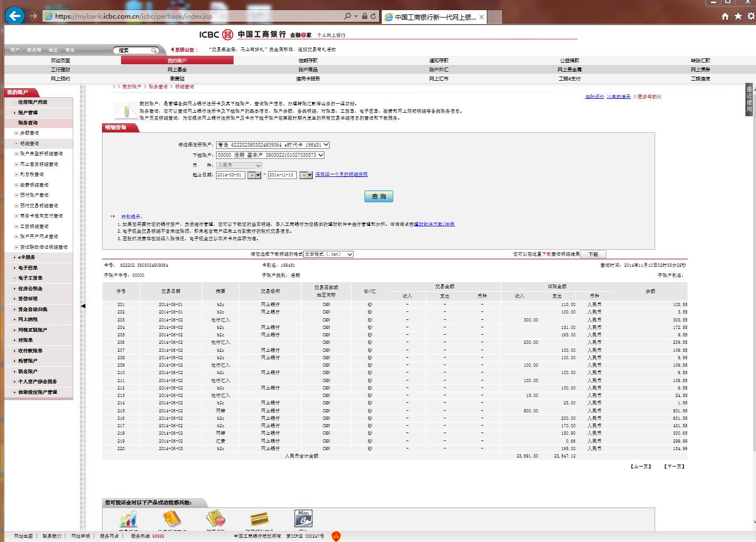Open the end date calendar picker
Viewport: 756px width, 542px height.
click(x=306, y=175)
